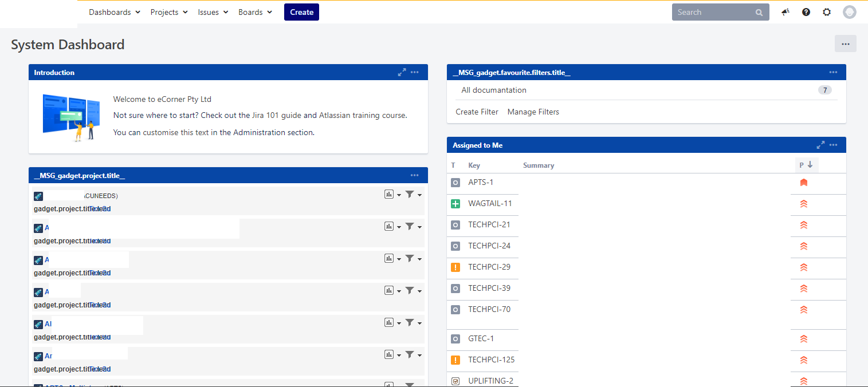Click the orange issue type icon for TECHPCI-29
Viewport: 868px width, 387px height.
point(455,267)
